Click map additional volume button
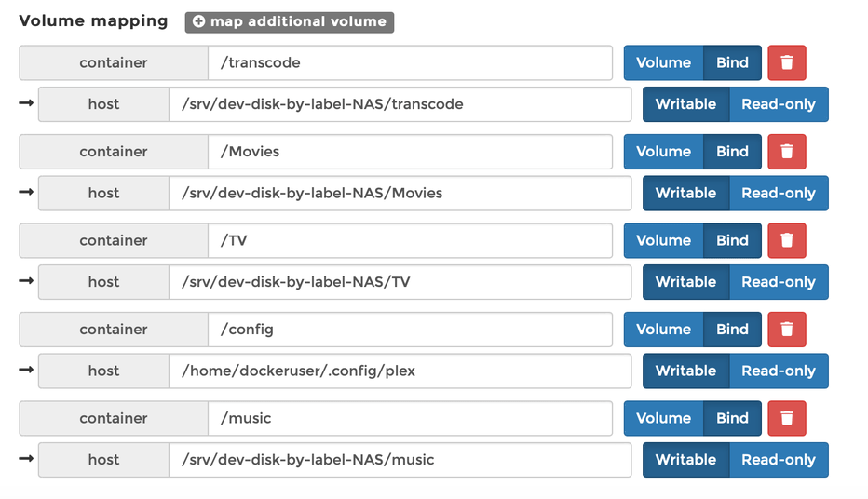The height and width of the screenshot is (499, 868). click(289, 22)
